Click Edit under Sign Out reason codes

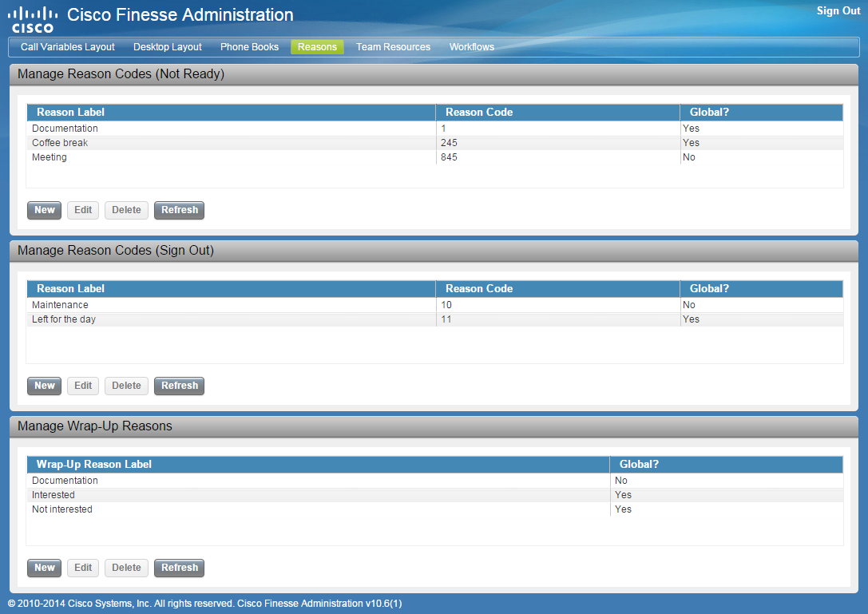click(83, 386)
